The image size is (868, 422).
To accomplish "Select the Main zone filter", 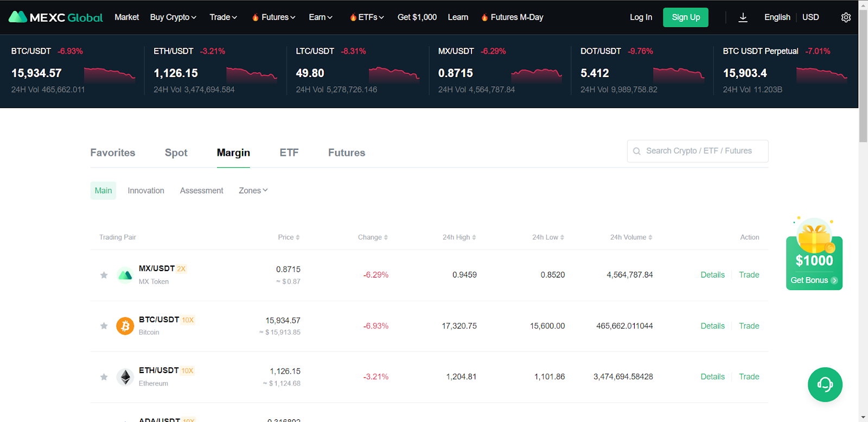I will (x=103, y=191).
